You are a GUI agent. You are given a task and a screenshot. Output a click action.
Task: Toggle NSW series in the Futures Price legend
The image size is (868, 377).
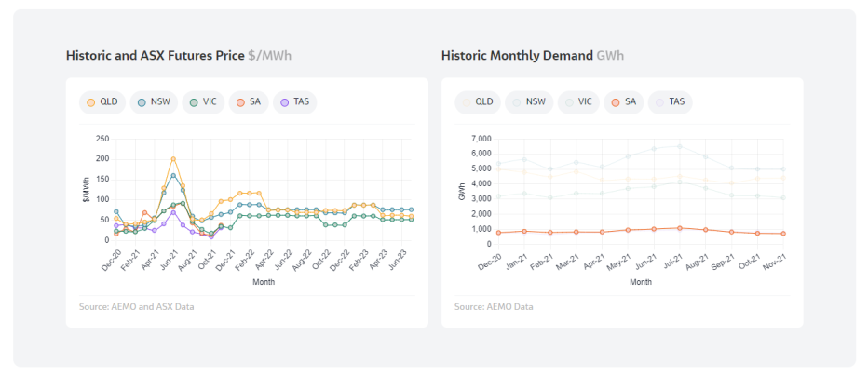154,102
